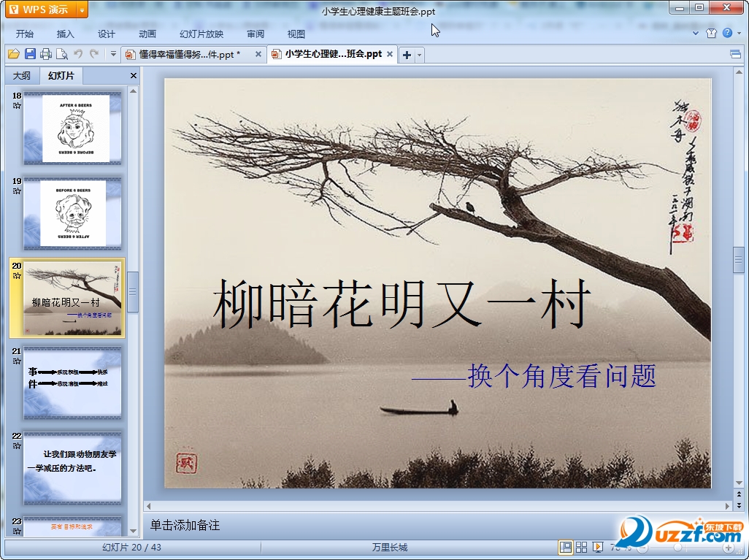The height and width of the screenshot is (560, 749).
Task: Click status bar text 幻灯片 20 / 43
Action: 131,548
